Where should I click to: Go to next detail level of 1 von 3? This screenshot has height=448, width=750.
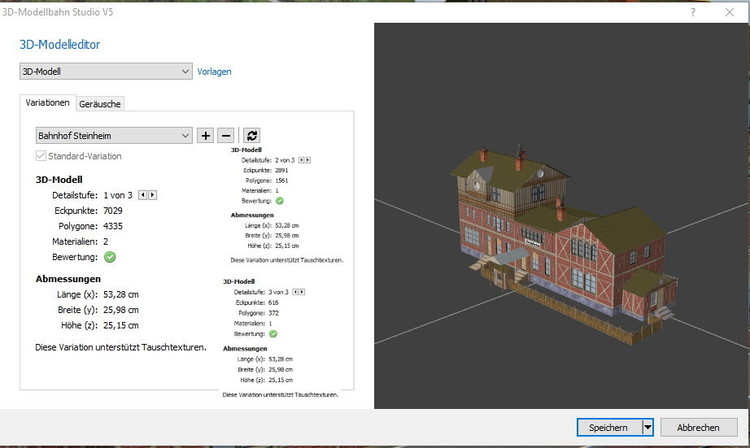152,194
